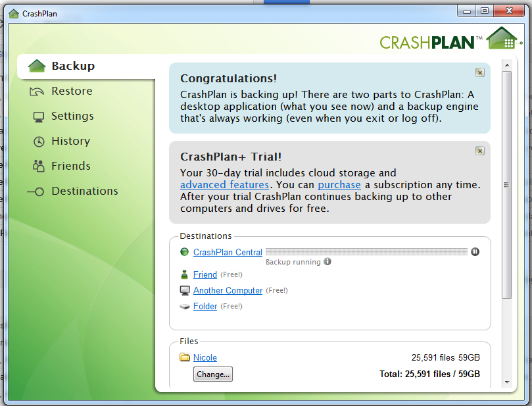Click the Folder drive icon
Image resolution: width=532 pixels, height=406 pixels.
185,307
